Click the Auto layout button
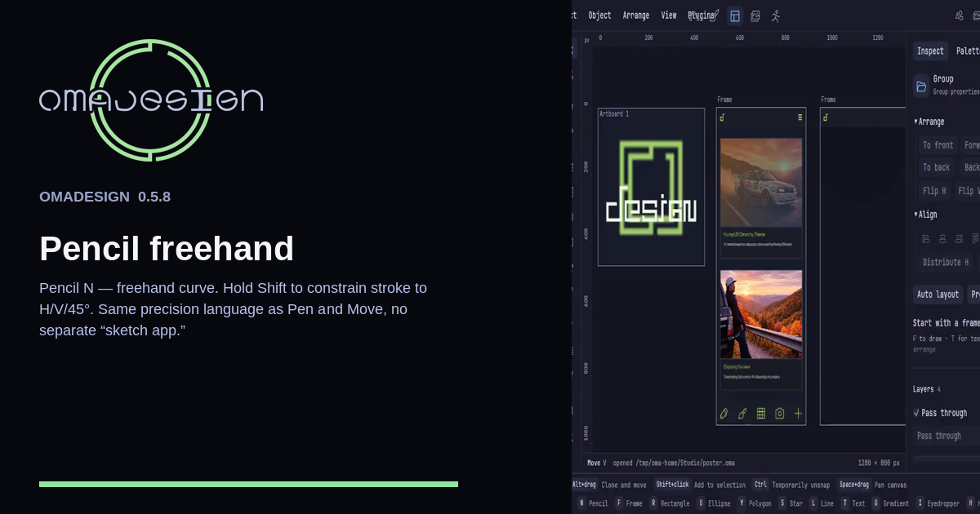980x514 pixels. 938,295
